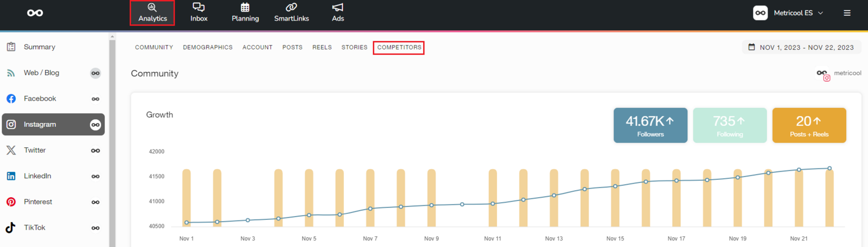Click the Web / Blog sidebar link
Viewport: 868px width, 247px height.
(x=41, y=73)
